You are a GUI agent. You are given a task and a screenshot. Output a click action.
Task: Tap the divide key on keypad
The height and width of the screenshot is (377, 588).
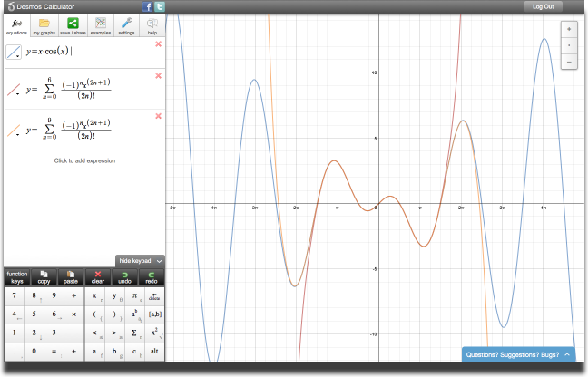[x=73, y=296]
